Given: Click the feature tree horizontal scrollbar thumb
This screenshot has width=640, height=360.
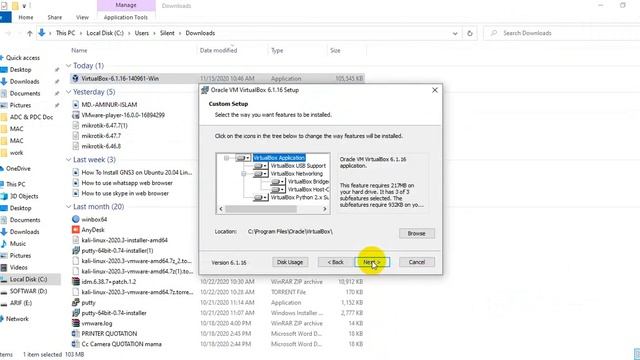Looking at the screenshot, I should [x=261, y=209].
